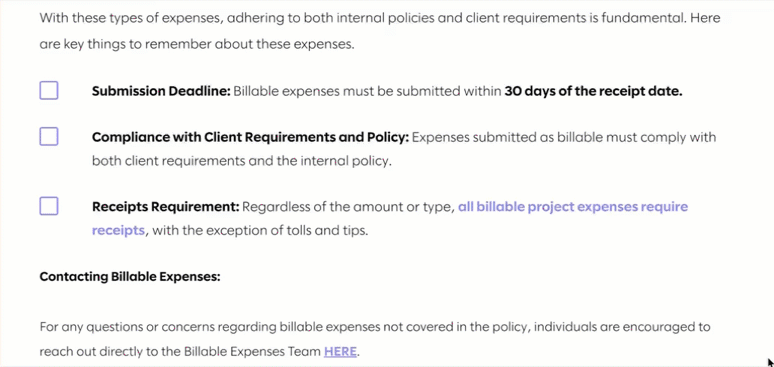Mark the Receipts Requirement checkbox

click(49, 206)
